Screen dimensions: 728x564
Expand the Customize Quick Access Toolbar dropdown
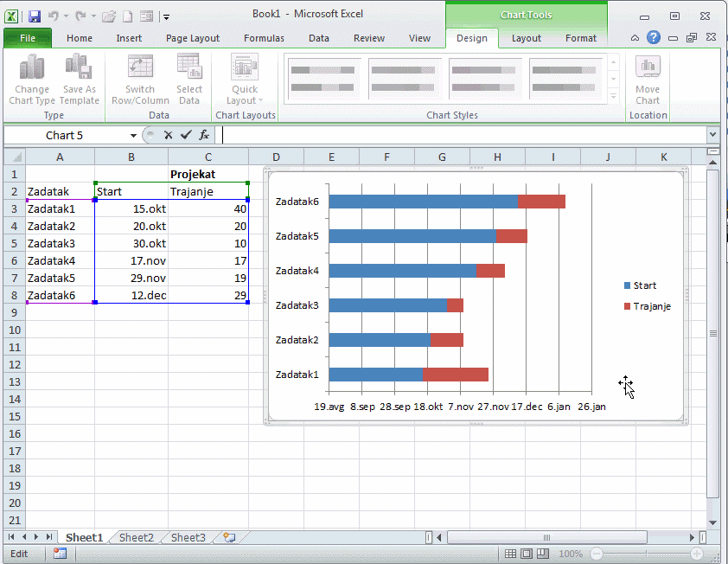(x=166, y=16)
